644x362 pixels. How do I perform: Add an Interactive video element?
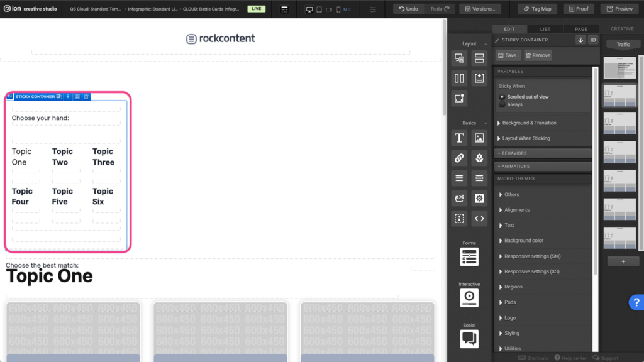[469, 298]
